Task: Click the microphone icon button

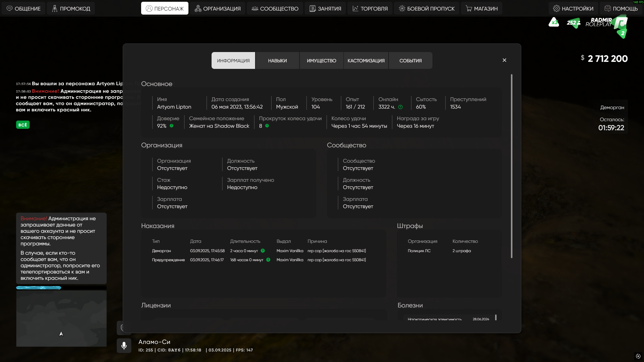Action: [x=124, y=346]
